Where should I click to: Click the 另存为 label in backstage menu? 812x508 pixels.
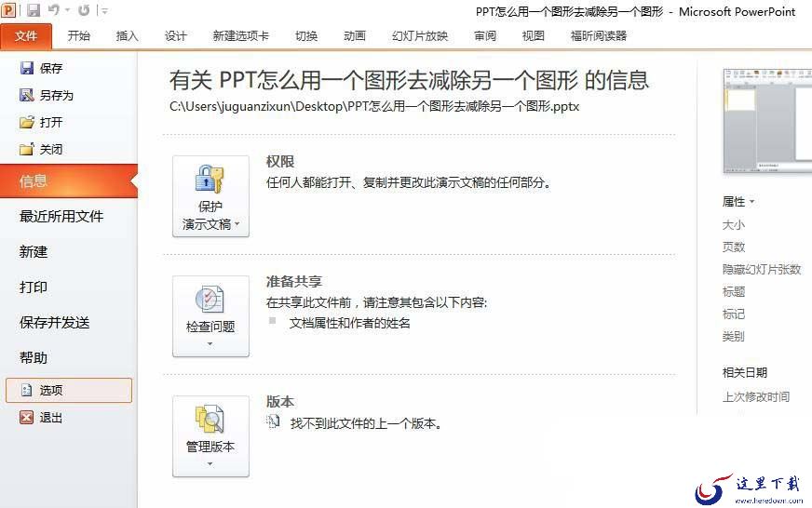click(x=57, y=95)
